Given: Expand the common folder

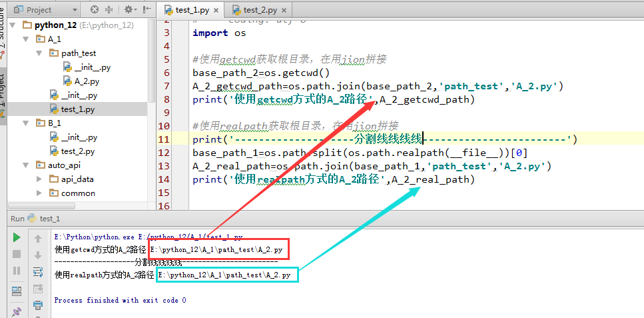Looking at the screenshot, I should (39, 193).
